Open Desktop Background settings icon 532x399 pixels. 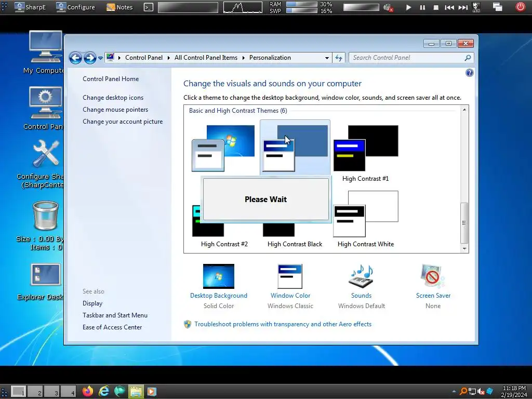(x=219, y=276)
